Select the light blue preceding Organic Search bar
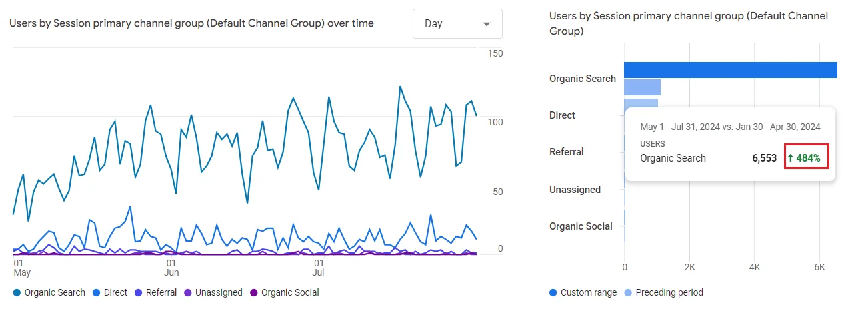The height and width of the screenshot is (317, 868). [642, 87]
